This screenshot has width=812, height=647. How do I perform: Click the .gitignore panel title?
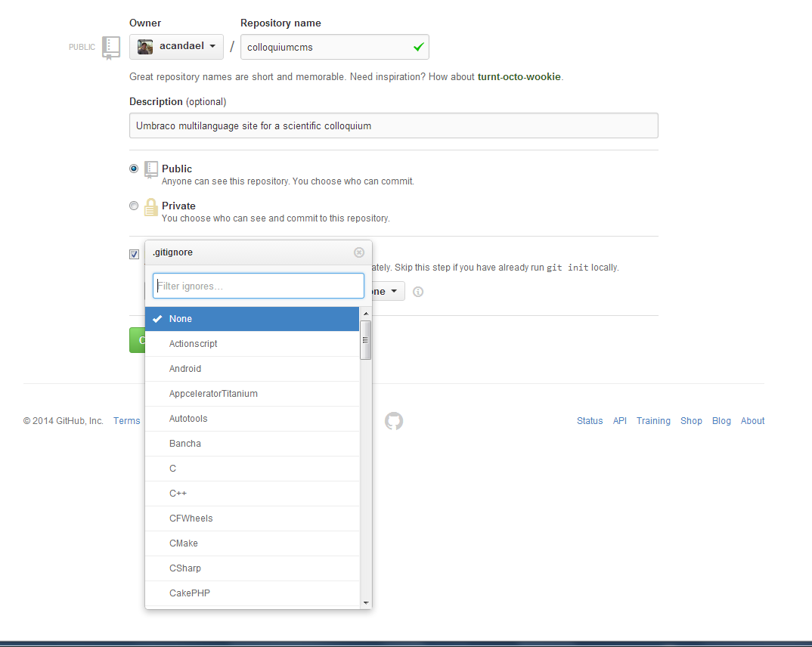[x=172, y=252]
